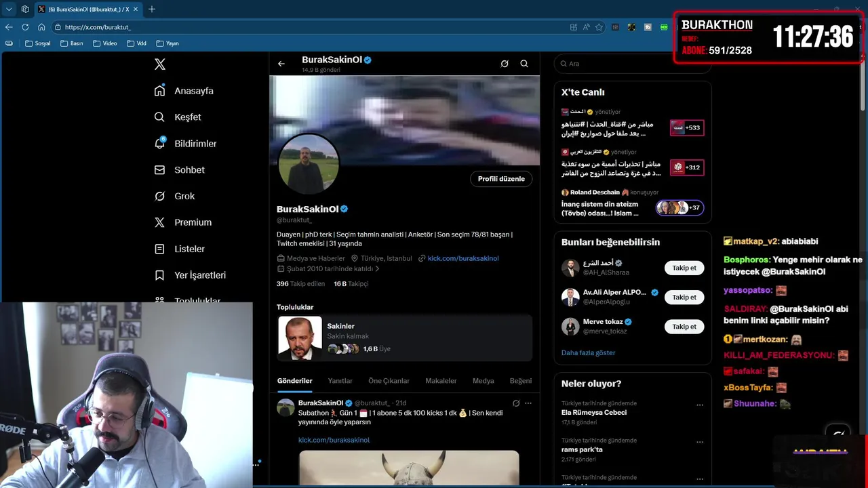This screenshot has height=488, width=868.
Task: Add page to favorites star icon
Action: pos(599,27)
